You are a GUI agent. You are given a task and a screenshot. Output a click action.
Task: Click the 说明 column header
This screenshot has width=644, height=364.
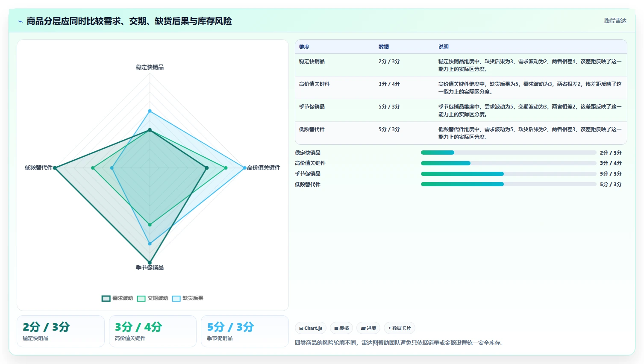pos(444,47)
